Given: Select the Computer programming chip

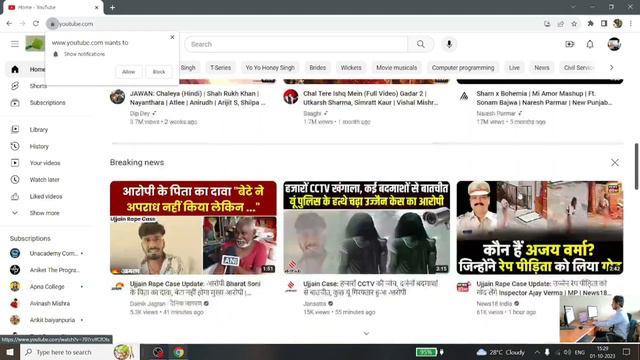Looking at the screenshot, I should pos(463,68).
